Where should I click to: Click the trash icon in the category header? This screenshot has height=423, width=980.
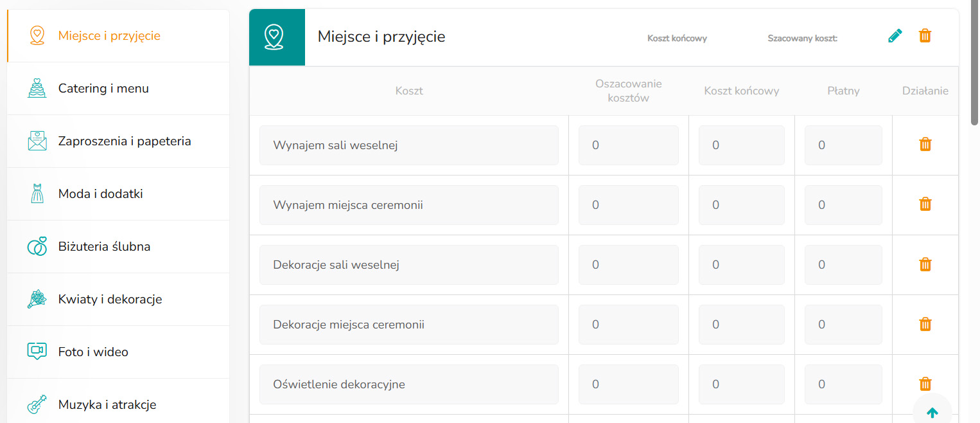[925, 36]
